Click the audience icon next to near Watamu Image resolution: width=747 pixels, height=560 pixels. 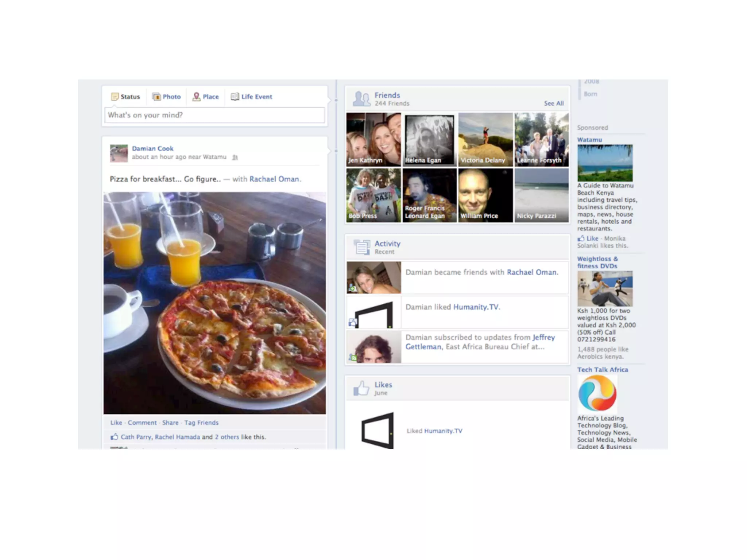point(235,157)
